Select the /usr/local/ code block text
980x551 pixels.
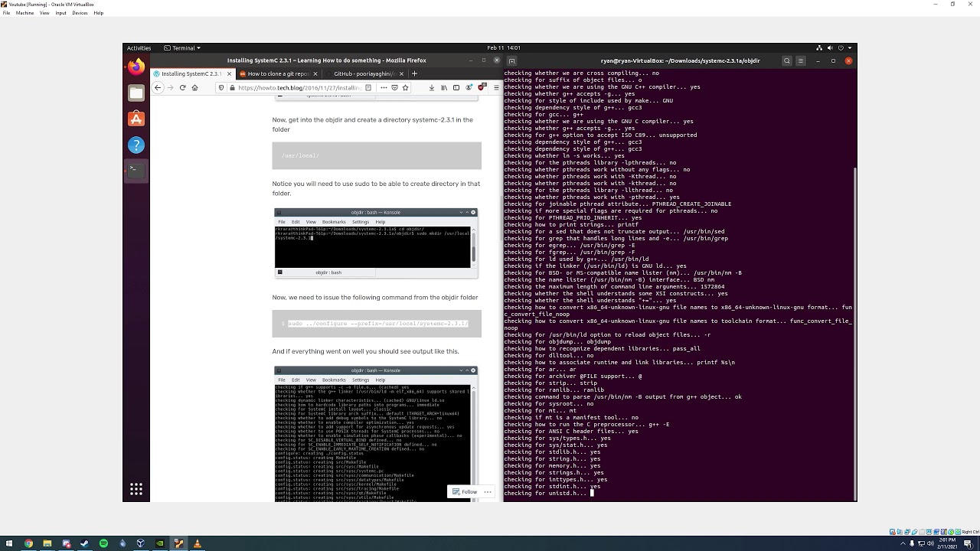300,156
